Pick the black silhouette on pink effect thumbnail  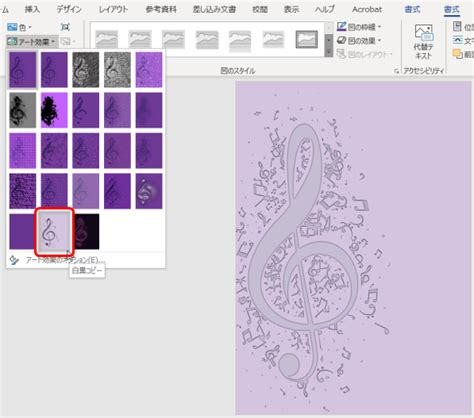pos(54,110)
